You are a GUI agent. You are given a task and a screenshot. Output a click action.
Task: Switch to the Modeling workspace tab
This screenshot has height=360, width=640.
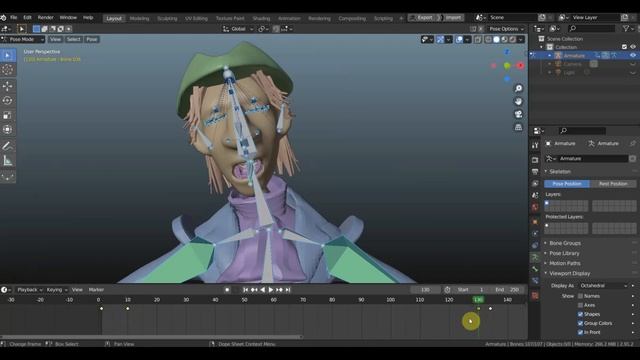point(139,18)
